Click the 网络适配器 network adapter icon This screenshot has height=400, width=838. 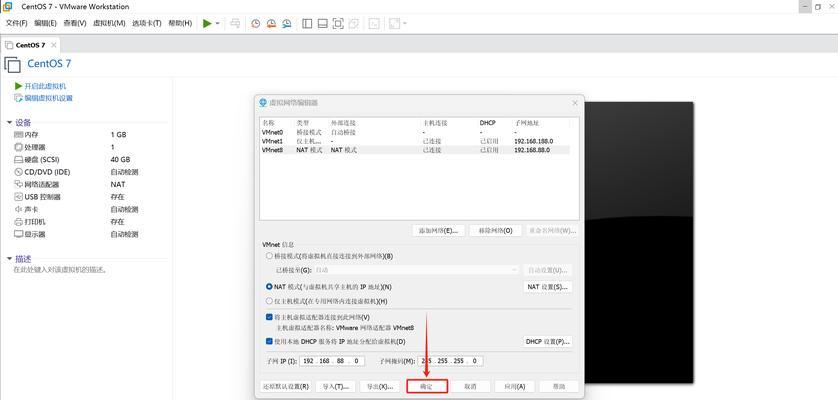(18, 184)
